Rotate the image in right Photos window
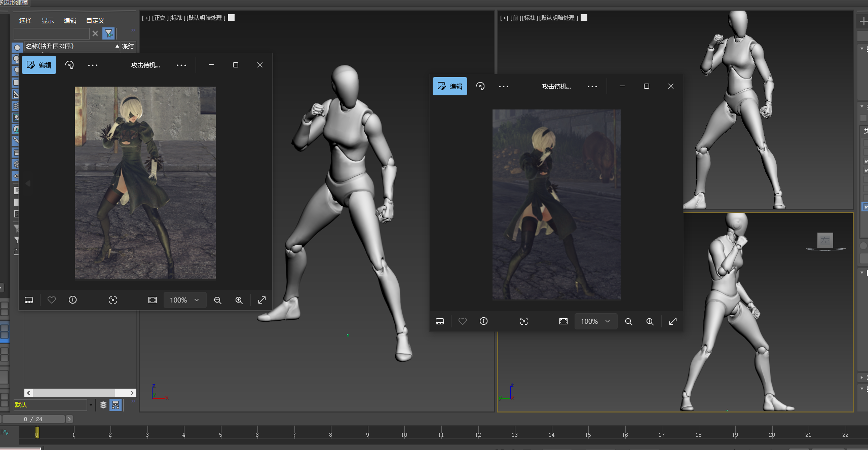Image resolution: width=868 pixels, height=450 pixels. 481,86
